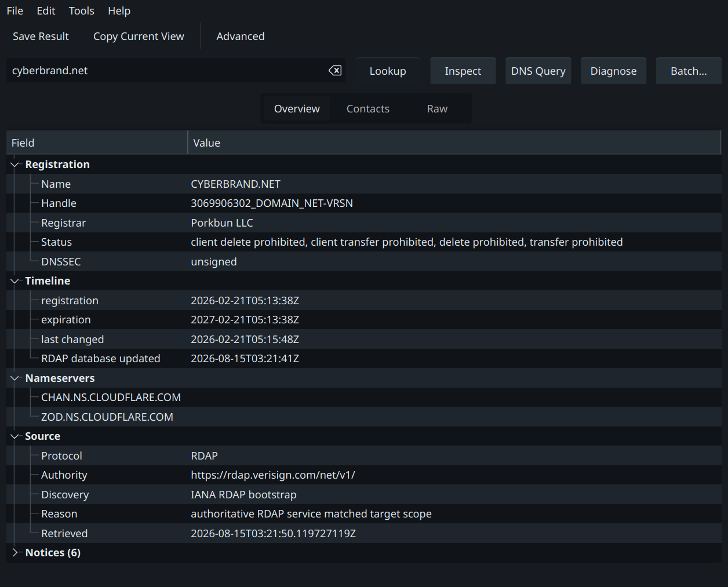Open Advanced options in toolbar
728x587 pixels.
(241, 37)
